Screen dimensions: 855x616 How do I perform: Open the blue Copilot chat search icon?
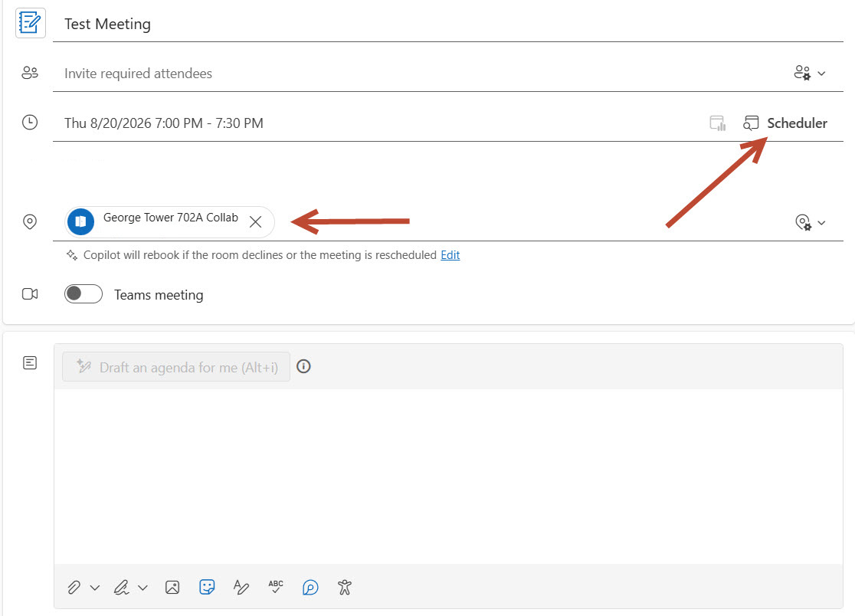click(x=310, y=587)
